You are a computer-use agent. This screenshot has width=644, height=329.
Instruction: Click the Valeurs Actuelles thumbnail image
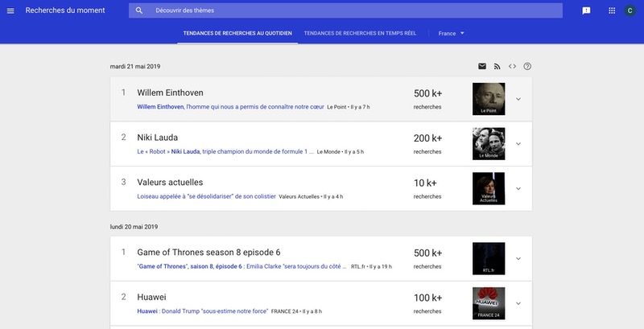coord(489,189)
